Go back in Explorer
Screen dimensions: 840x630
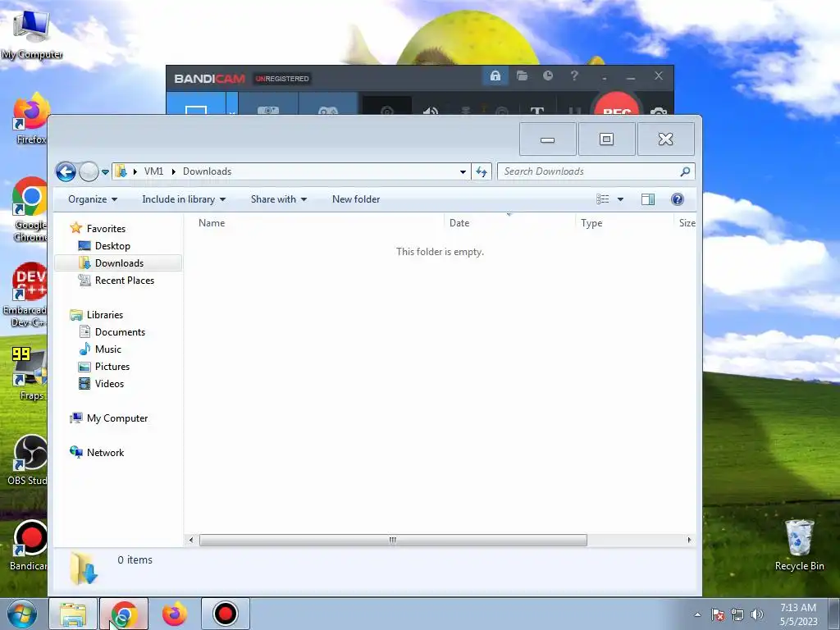click(x=66, y=172)
